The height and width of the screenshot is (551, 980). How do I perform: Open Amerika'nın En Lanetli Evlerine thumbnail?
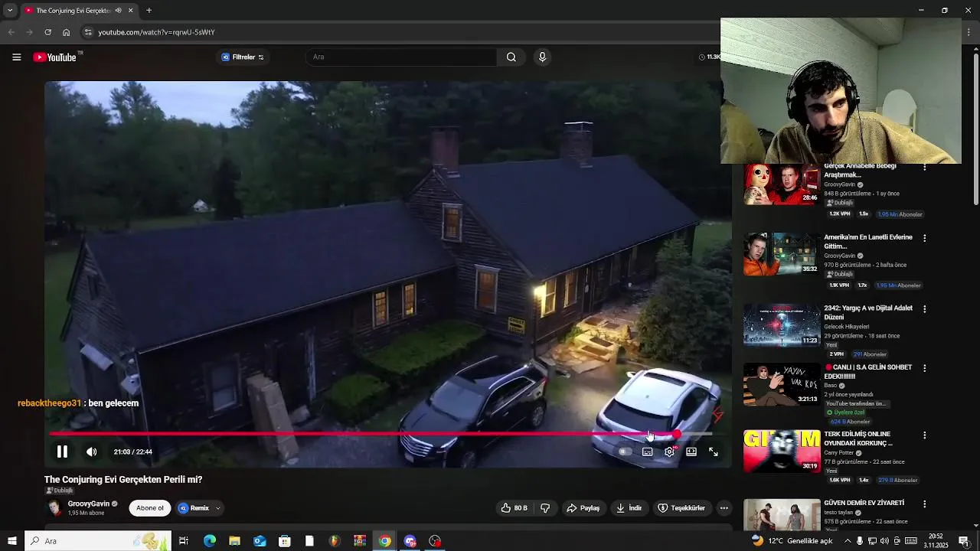click(x=782, y=254)
